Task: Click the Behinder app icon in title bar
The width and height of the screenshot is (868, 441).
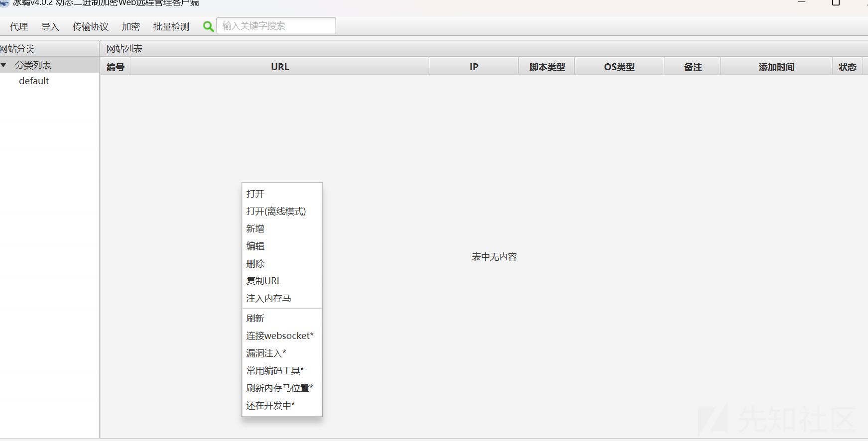Action: (x=4, y=2)
